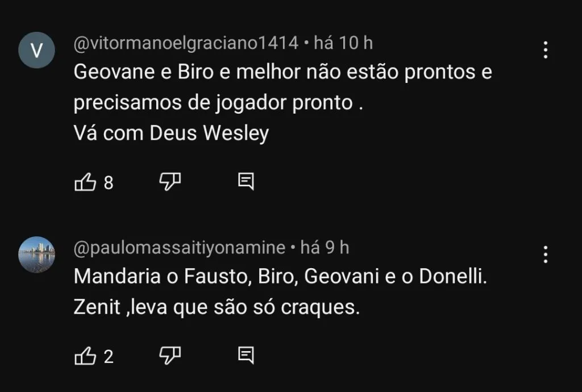Screen dimensions: 582x392
Task: Open @vitormanoelgraciano1414's channel
Action: click(x=185, y=42)
